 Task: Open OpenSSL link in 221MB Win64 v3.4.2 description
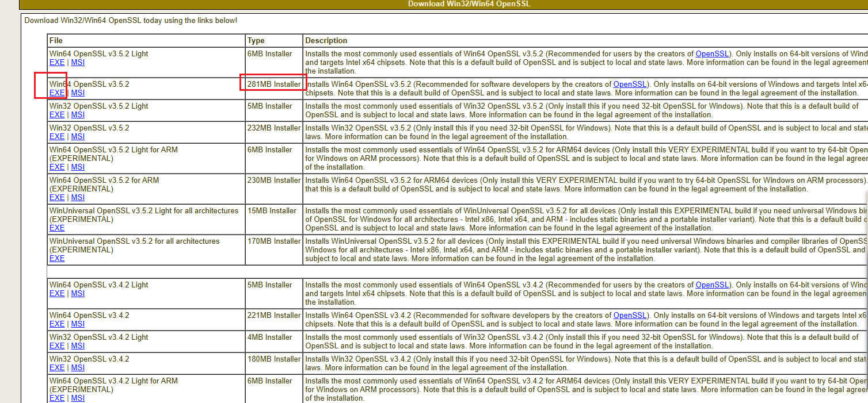pyautogui.click(x=630, y=315)
